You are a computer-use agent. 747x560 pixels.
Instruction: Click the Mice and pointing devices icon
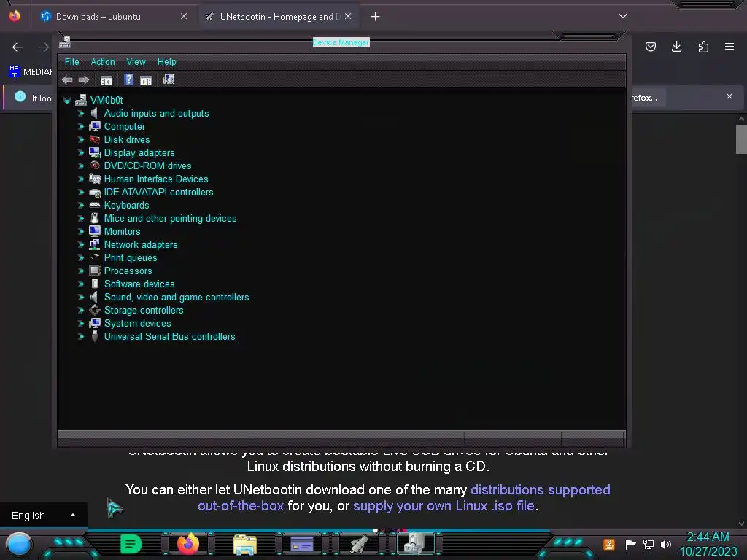click(95, 218)
